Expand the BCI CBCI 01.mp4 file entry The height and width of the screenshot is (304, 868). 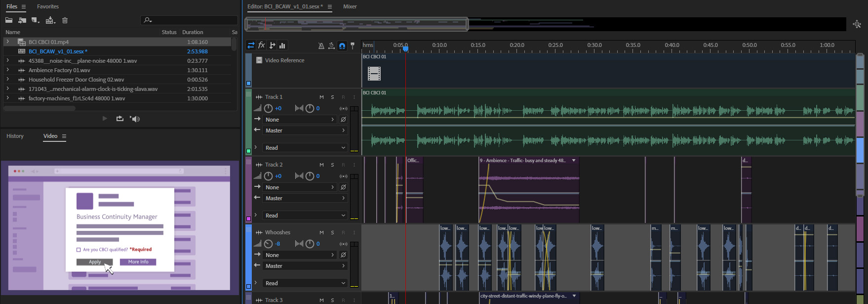[x=7, y=42]
